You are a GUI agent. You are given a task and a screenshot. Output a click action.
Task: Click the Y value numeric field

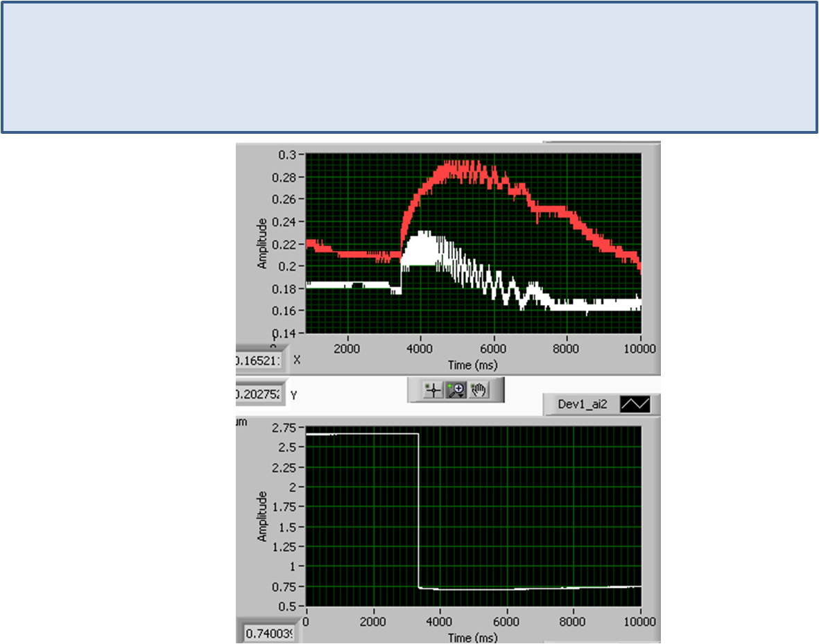coord(260,394)
